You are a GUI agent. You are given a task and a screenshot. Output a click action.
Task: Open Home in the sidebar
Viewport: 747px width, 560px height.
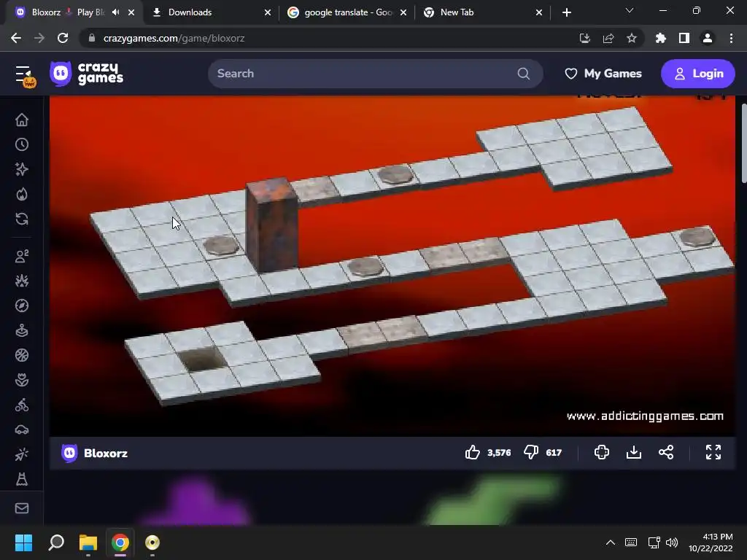(x=22, y=120)
